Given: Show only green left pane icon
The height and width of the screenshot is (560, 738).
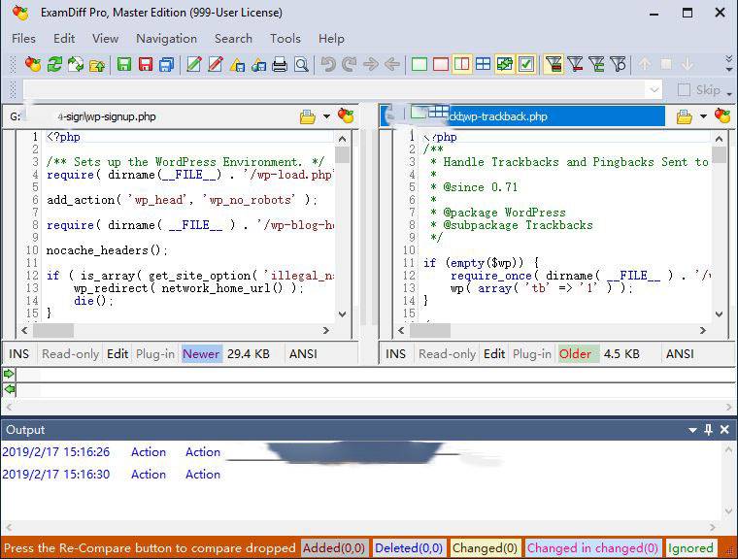Looking at the screenshot, I should (x=419, y=64).
